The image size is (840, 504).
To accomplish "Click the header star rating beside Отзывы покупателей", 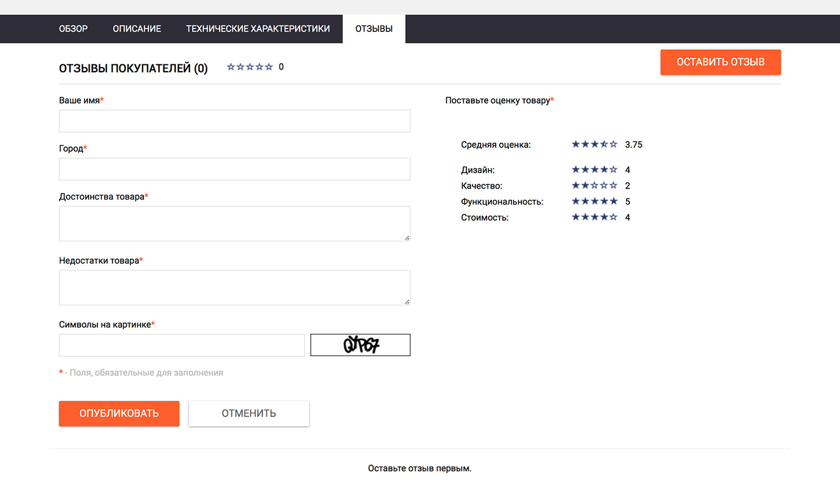I will click(250, 67).
